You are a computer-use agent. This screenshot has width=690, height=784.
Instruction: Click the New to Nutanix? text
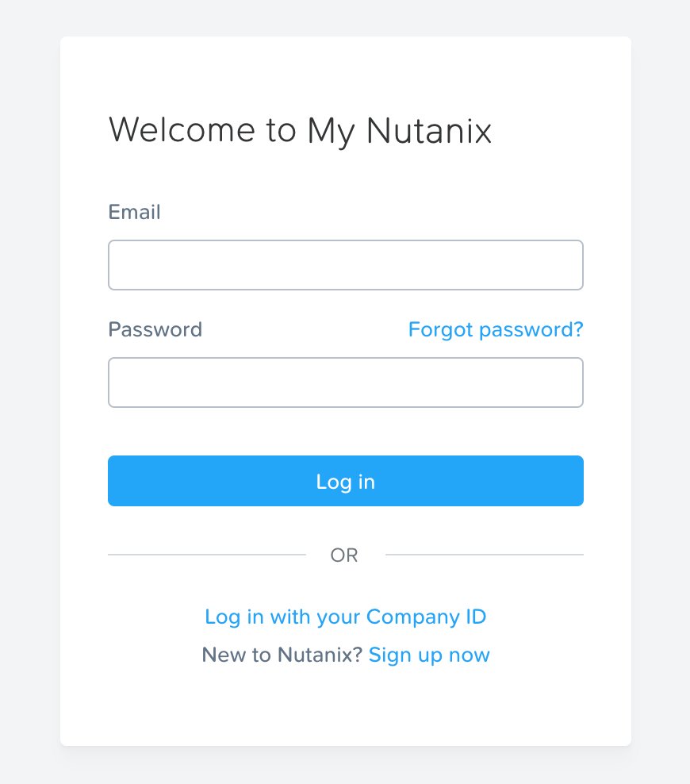tap(282, 655)
